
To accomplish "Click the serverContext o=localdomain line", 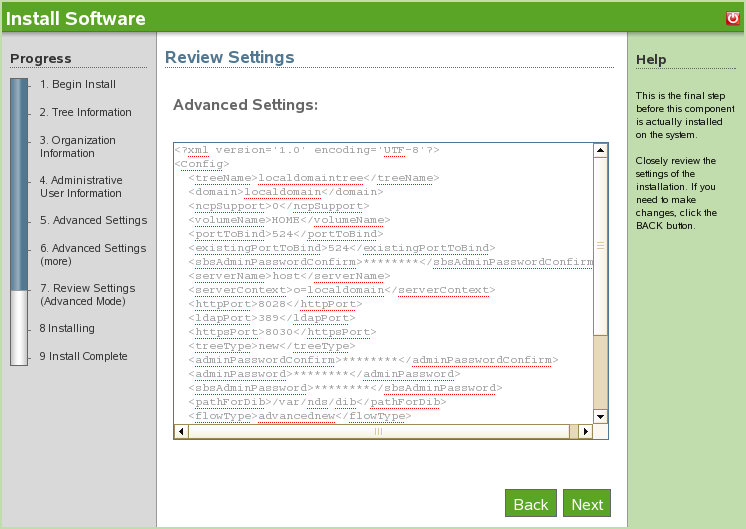I will [342, 290].
